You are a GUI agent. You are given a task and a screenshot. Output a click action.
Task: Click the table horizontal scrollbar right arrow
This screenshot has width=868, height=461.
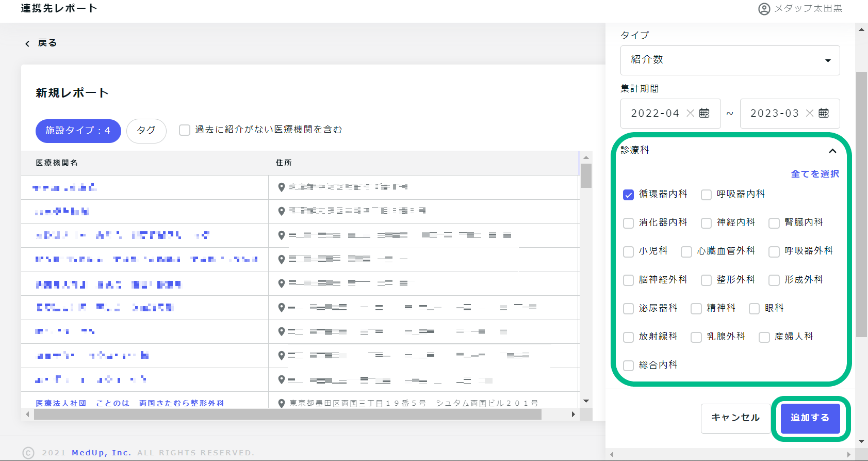click(x=573, y=414)
